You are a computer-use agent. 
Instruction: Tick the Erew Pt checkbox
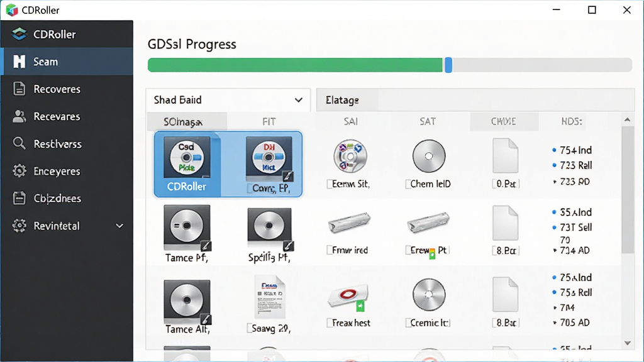click(408, 250)
